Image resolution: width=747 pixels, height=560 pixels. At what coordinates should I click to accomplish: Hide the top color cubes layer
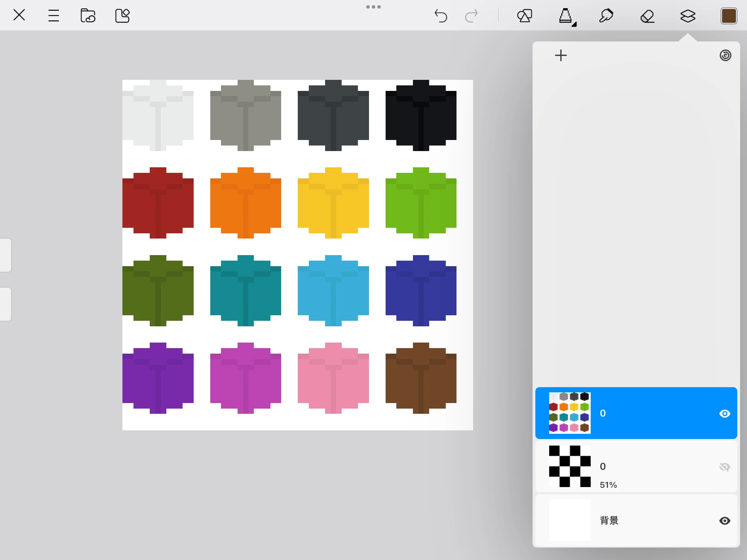pos(725,413)
